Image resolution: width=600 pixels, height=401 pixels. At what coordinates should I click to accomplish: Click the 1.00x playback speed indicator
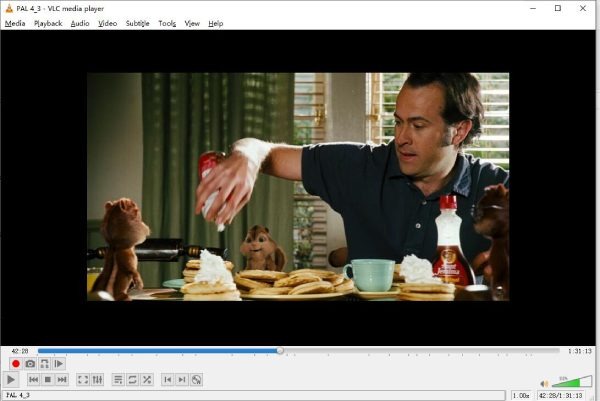click(521, 395)
